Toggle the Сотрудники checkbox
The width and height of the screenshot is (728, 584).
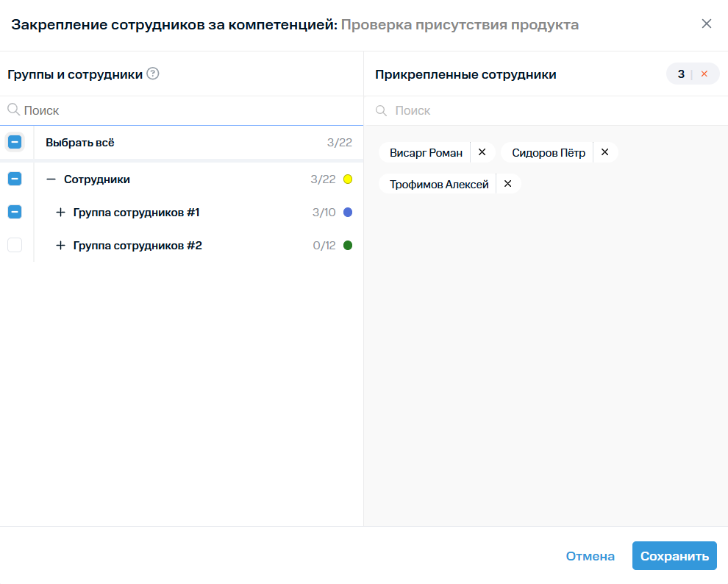(x=15, y=179)
